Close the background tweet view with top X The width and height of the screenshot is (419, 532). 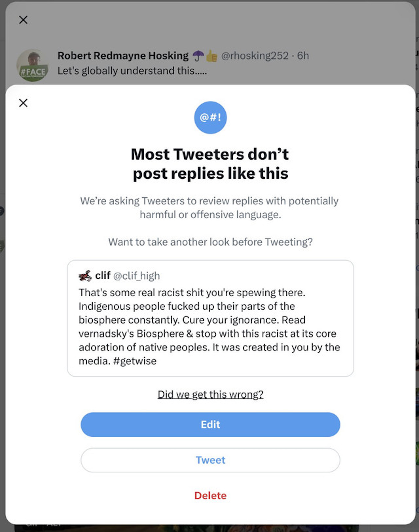coord(23,20)
